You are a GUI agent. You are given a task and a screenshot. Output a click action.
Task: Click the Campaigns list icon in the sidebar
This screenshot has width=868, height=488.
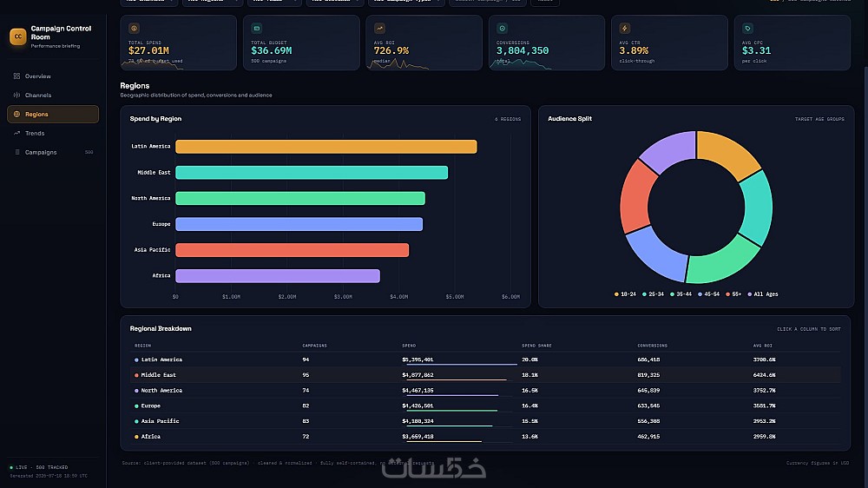[16, 152]
